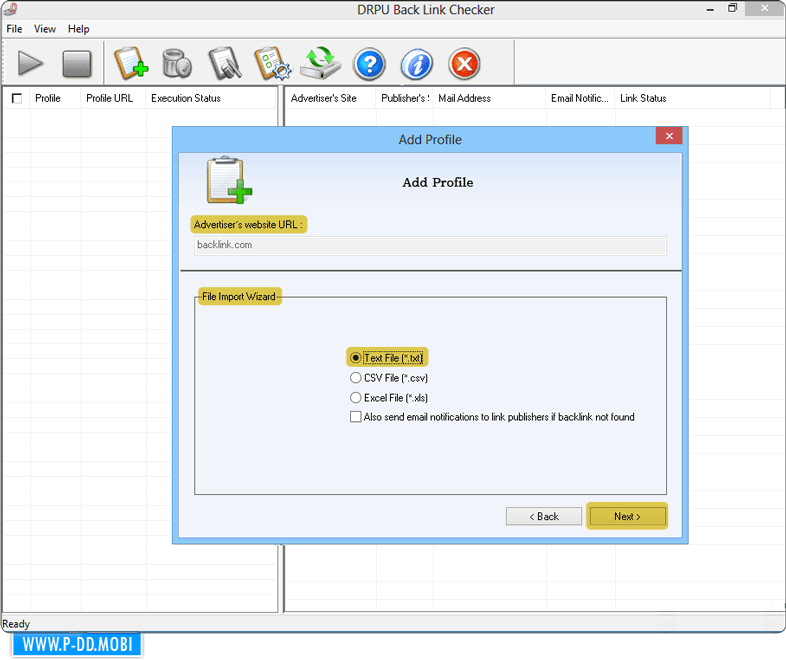
Task: Toggle the select-all checkbox in Profile list header
Action: click(x=17, y=98)
